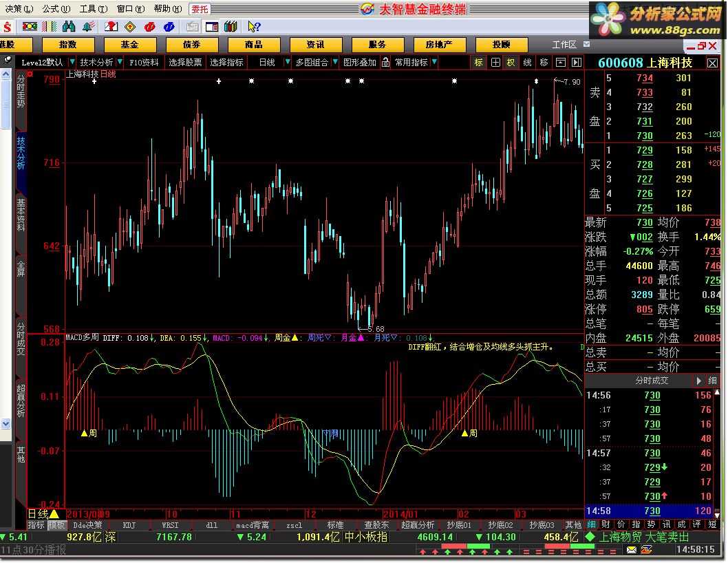This screenshot has width=728, height=563.
Task: Open the 工作区 workspace dropdown
Action: click(586, 45)
